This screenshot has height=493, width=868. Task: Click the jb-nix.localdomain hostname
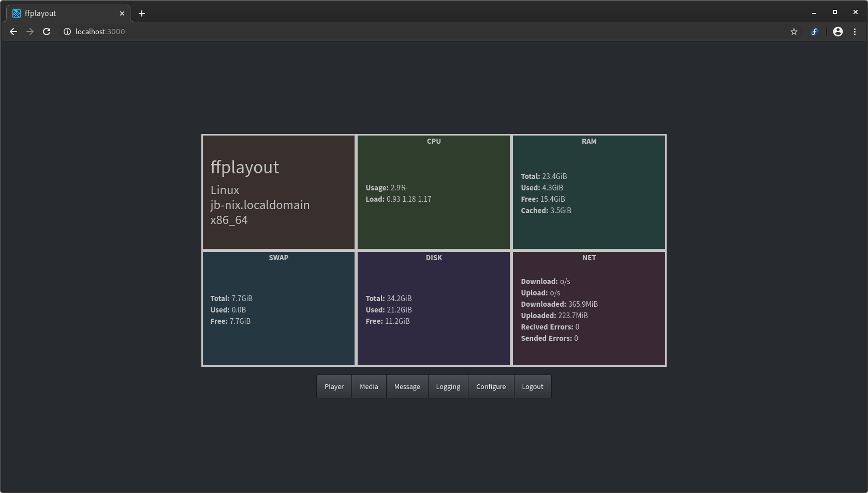point(260,205)
